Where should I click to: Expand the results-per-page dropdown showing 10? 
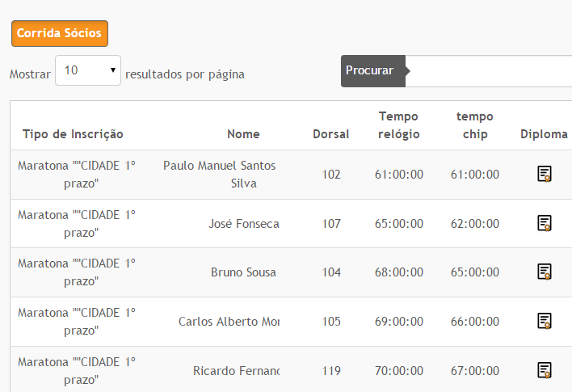click(x=88, y=70)
